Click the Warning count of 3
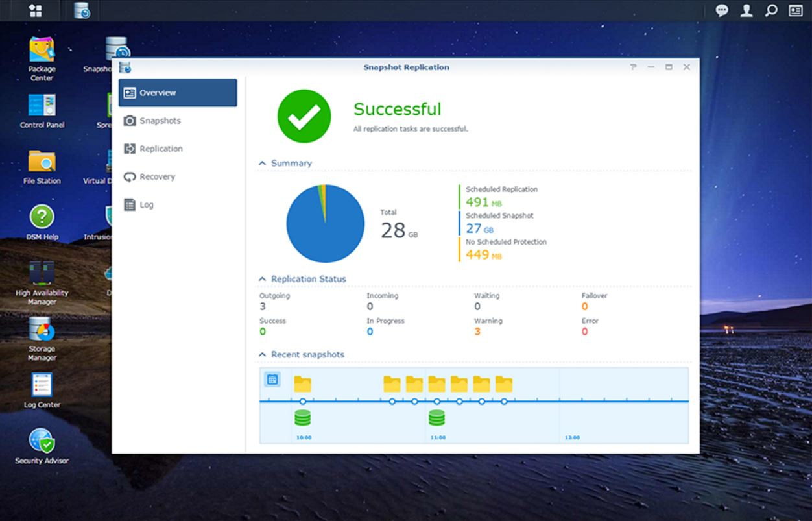The height and width of the screenshot is (521, 812). click(477, 332)
